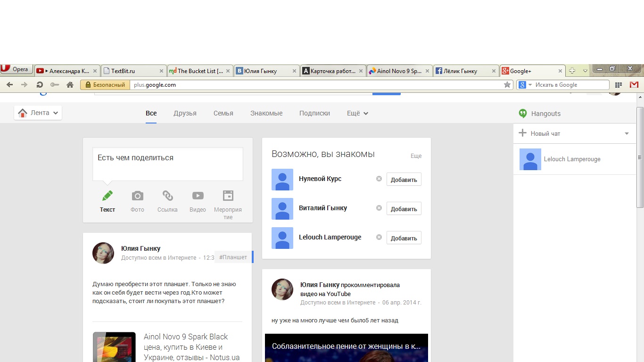The image size is (644, 362).
Task: Open Ainol Novo 9 Spark Black link title
Action: coord(191,347)
